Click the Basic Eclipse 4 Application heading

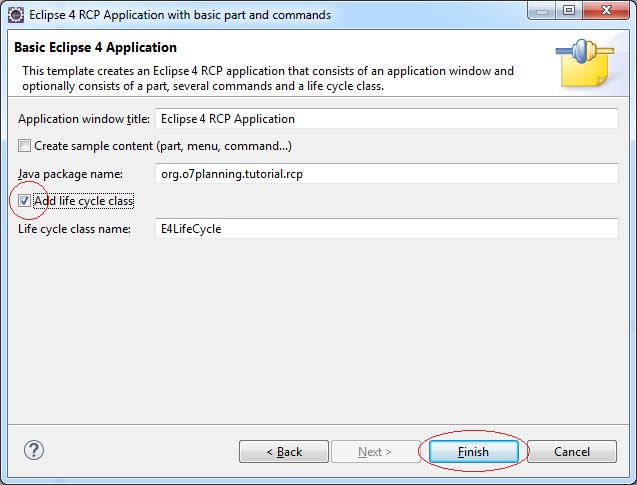pos(95,48)
